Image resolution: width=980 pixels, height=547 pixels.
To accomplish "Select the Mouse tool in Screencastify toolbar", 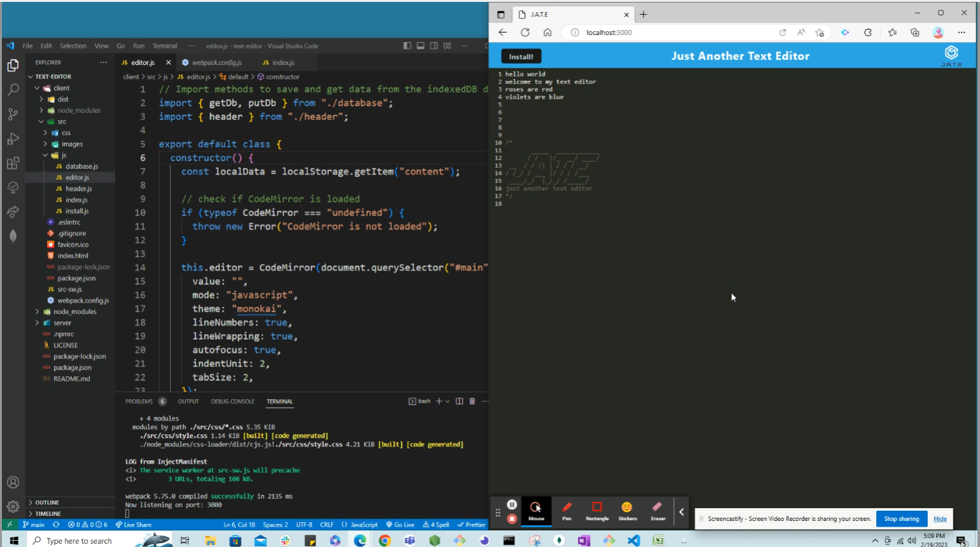I will pyautogui.click(x=536, y=511).
